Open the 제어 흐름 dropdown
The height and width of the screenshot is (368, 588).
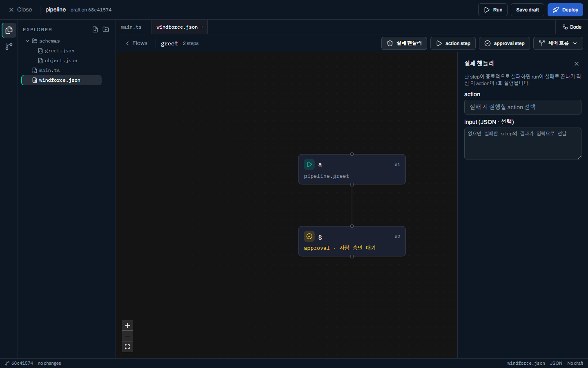[x=558, y=43]
